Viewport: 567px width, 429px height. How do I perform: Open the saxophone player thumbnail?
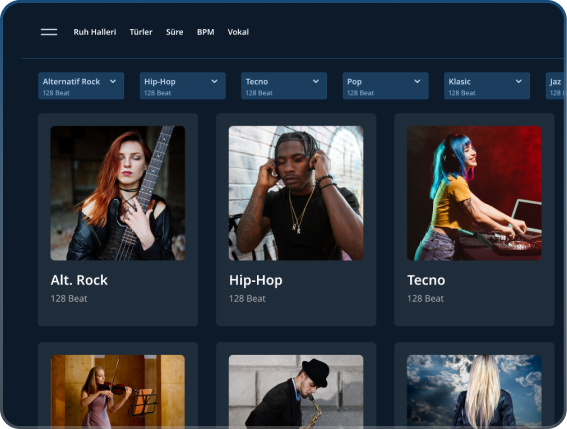296,391
